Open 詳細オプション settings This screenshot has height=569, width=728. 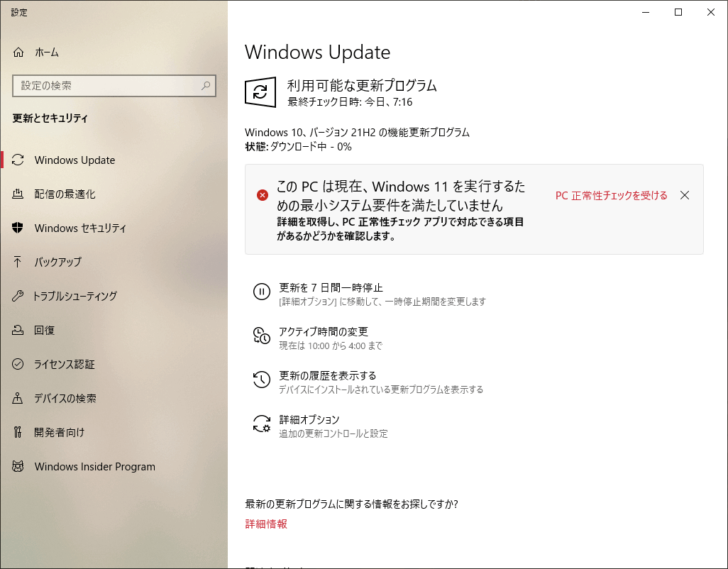309,419
